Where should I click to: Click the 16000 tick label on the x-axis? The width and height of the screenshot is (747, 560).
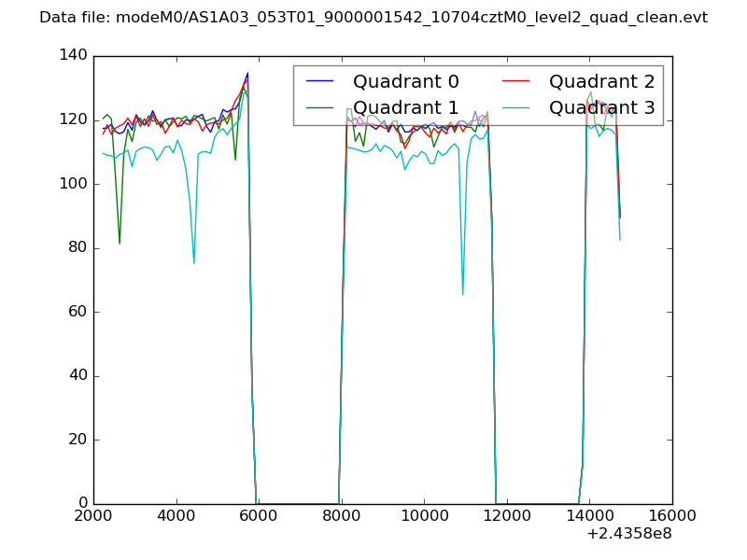pos(672,515)
